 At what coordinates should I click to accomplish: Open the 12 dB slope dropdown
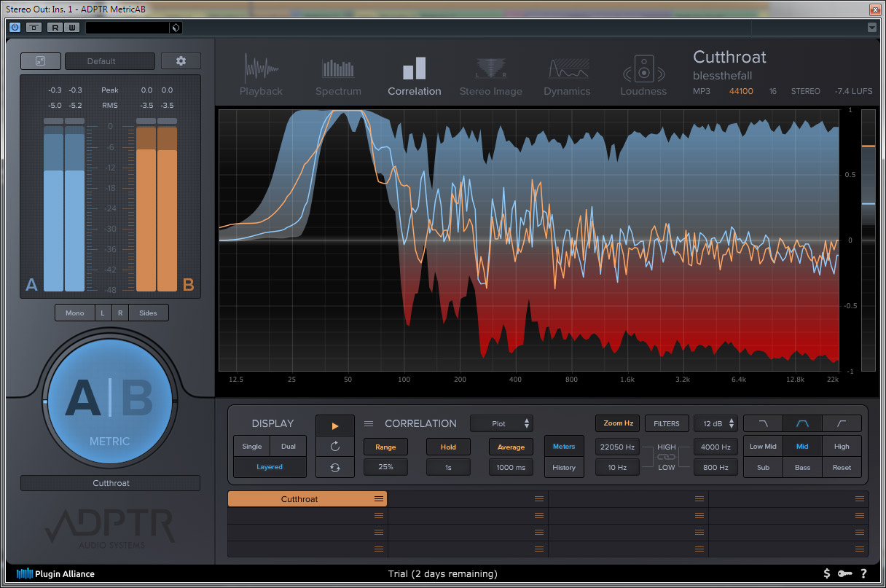pyautogui.click(x=716, y=423)
